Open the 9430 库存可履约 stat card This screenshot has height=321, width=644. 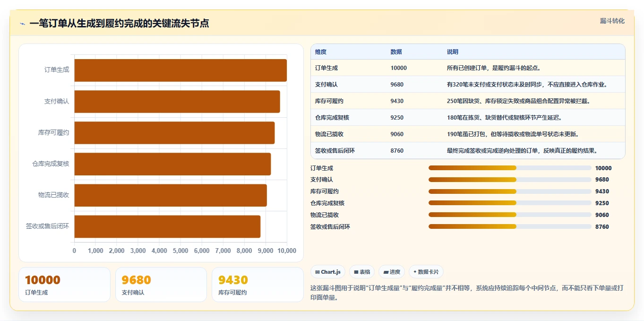258,285
